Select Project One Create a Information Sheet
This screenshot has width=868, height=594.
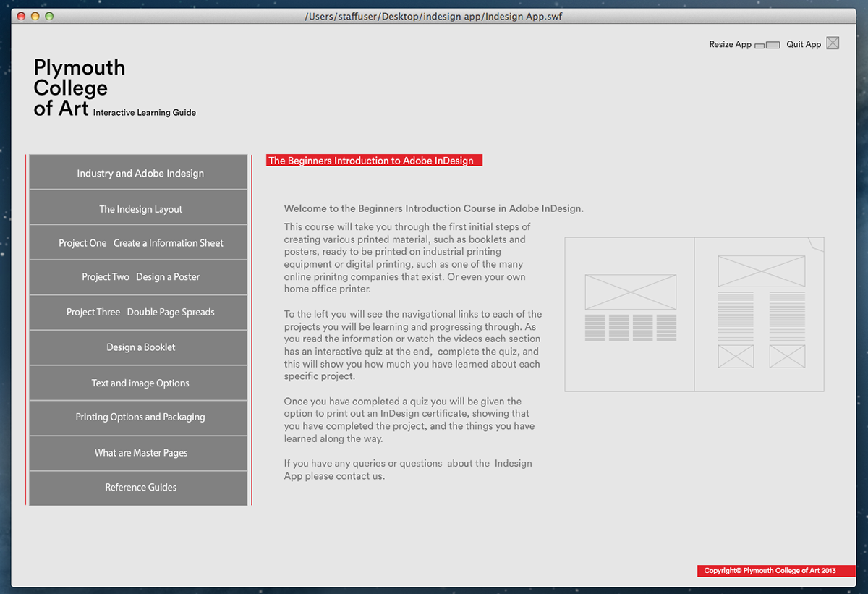click(x=139, y=242)
